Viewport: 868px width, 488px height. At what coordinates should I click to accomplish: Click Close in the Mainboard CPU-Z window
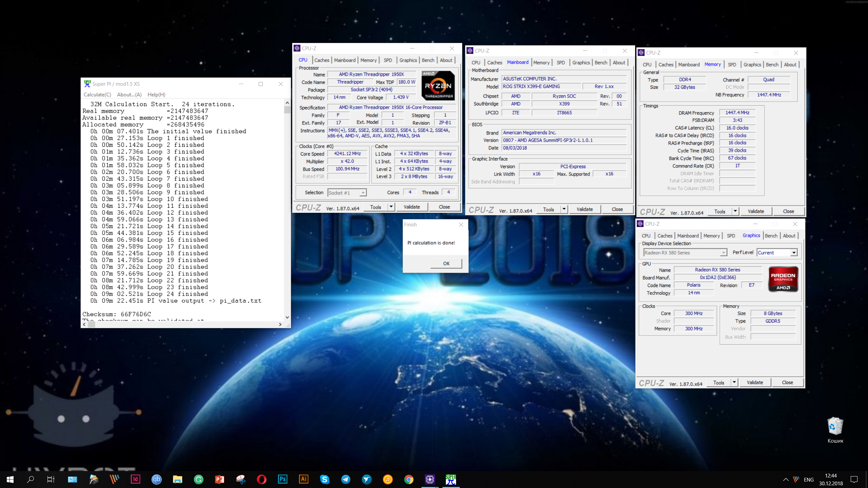click(617, 209)
